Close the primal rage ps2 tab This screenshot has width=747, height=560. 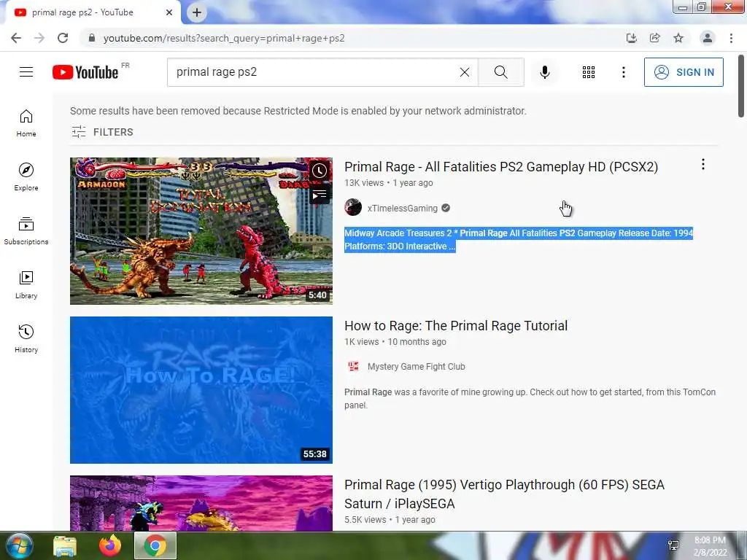point(169,12)
